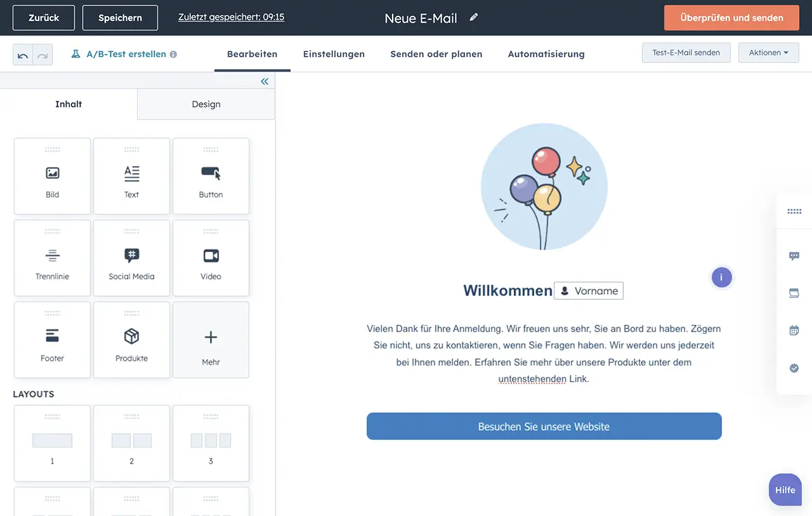Image resolution: width=812 pixels, height=516 pixels.
Task: Click the Willkommen heading text
Action: [x=507, y=291]
